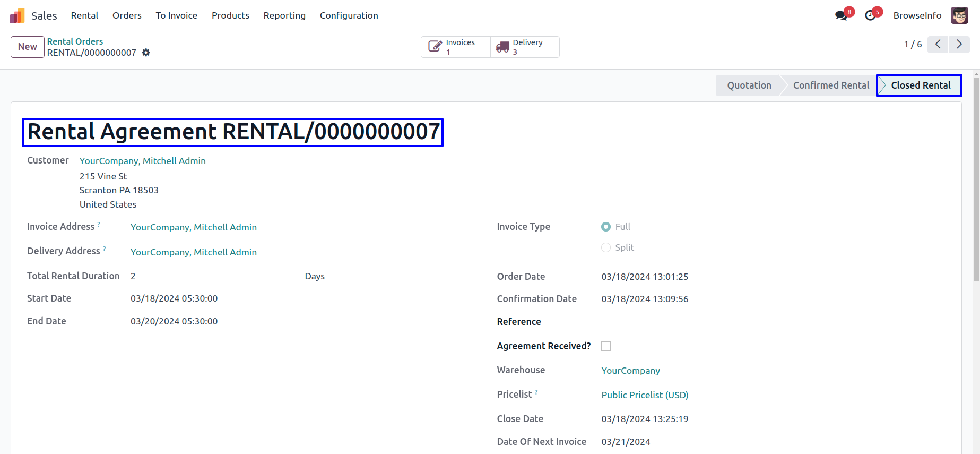Viewport: 980px width, 454px height.
Task: Click the vertical scrollbar of the form
Action: [976, 180]
